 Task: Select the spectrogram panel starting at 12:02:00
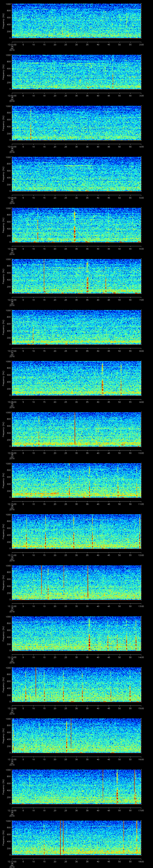76,72
